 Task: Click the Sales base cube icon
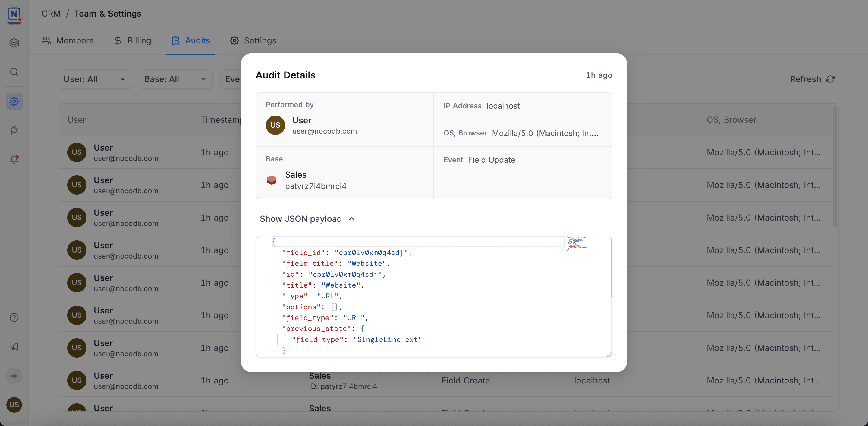pos(272,180)
